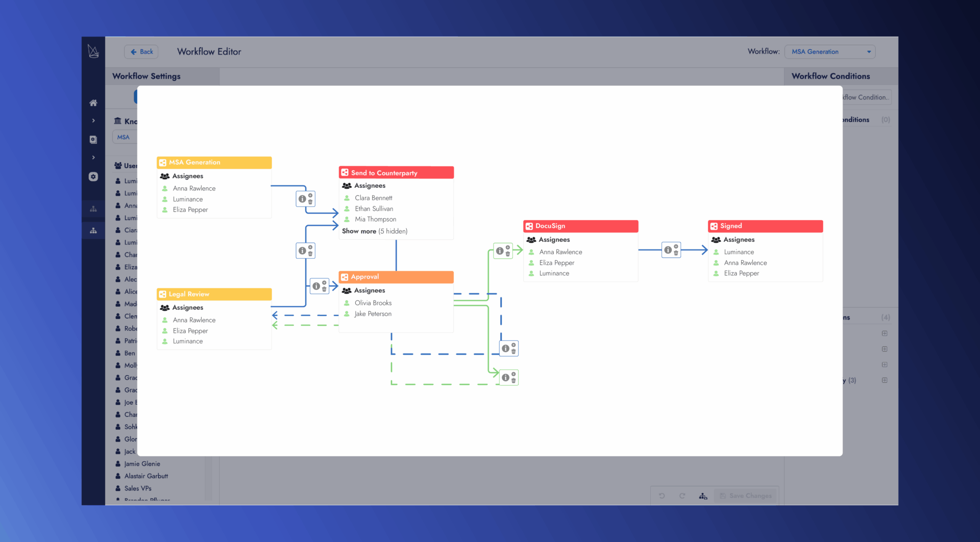Expand the chevron below the home sidebar icon
This screenshot has width=980, height=542.
coord(93,120)
